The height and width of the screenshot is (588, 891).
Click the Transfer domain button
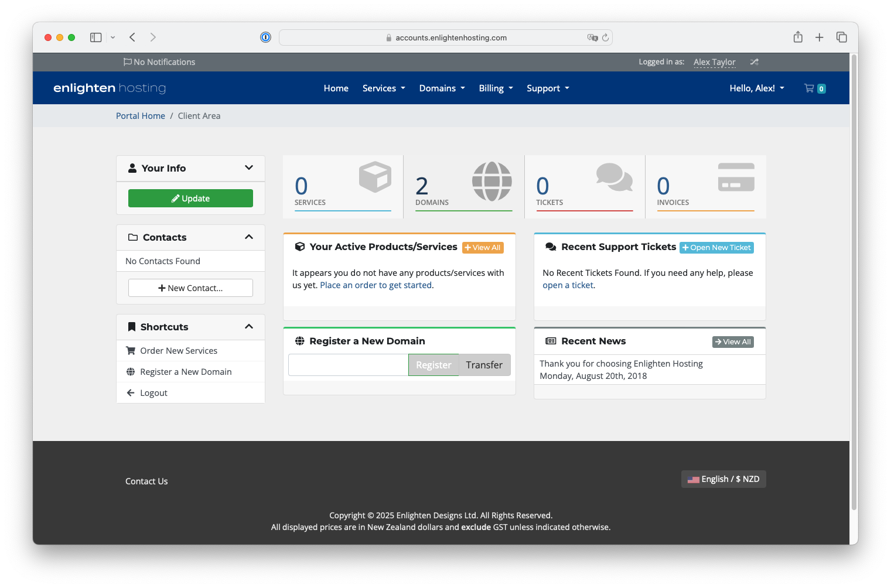click(x=484, y=365)
